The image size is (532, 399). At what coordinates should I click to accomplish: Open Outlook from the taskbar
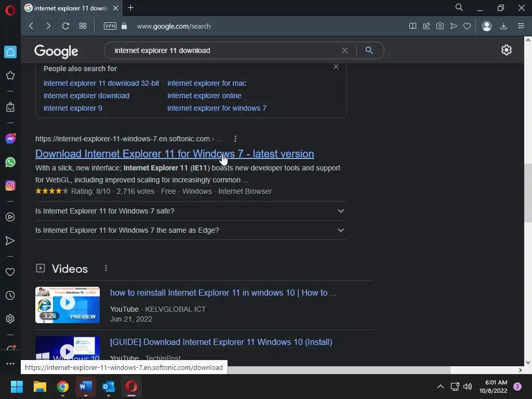[x=109, y=387]
